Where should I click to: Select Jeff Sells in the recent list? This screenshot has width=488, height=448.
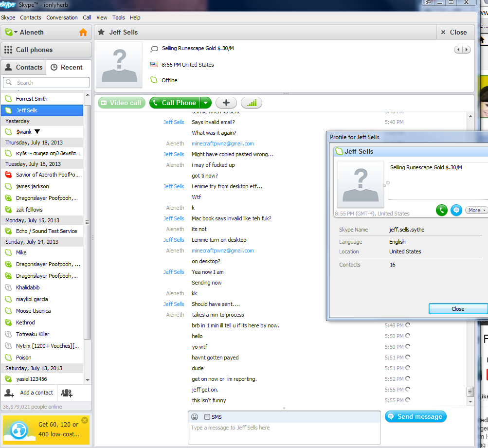pyautogui.click(x=42, y=110)
